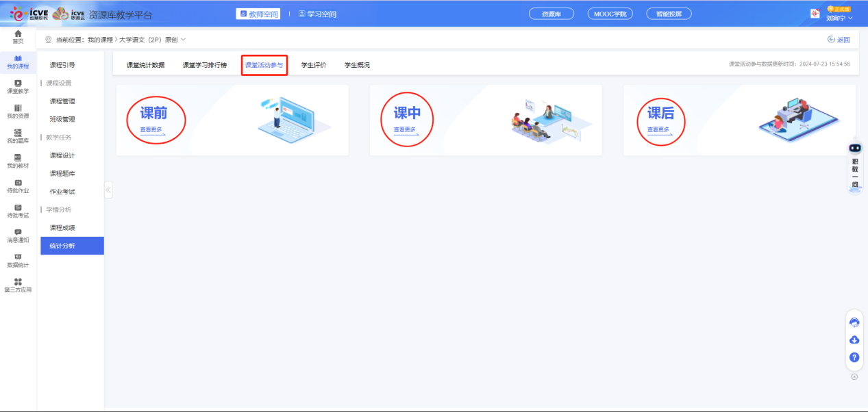Launch 第三方应用 from the sidebar
Screen dimensions: 868x412
coord(17,285)
